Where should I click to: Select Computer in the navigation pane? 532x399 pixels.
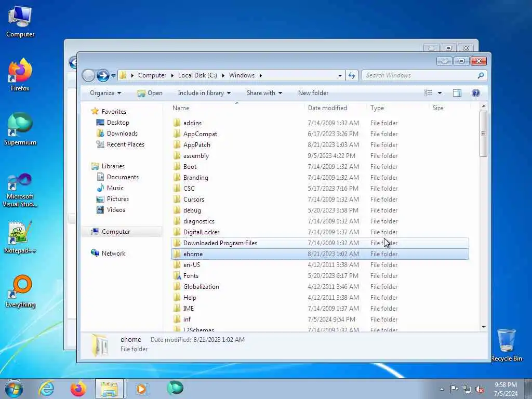pyautogui.click(x=116, y=232)
